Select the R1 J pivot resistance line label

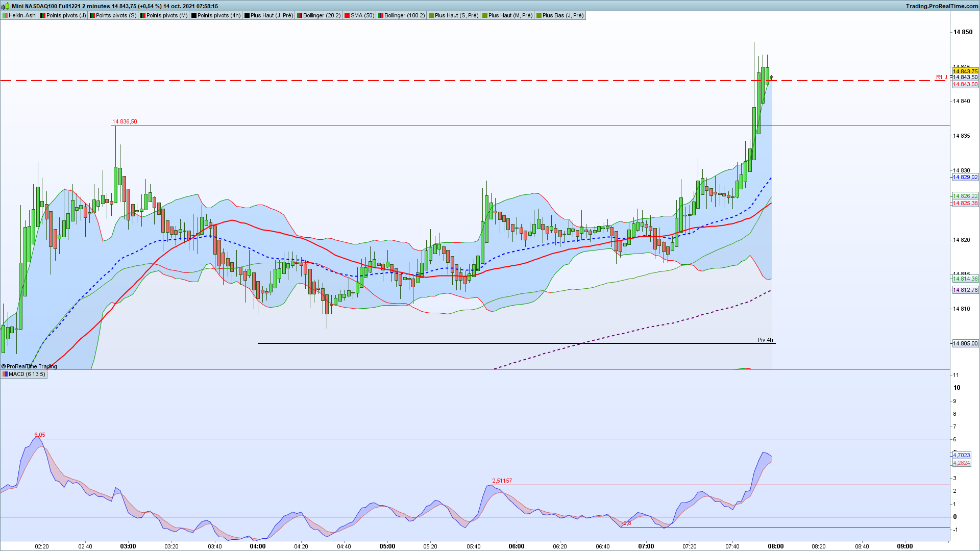(x=941, y=78)
